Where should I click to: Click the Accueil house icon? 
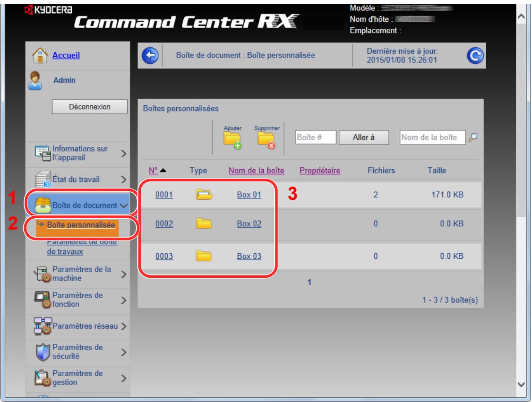[x=40, y=55]
